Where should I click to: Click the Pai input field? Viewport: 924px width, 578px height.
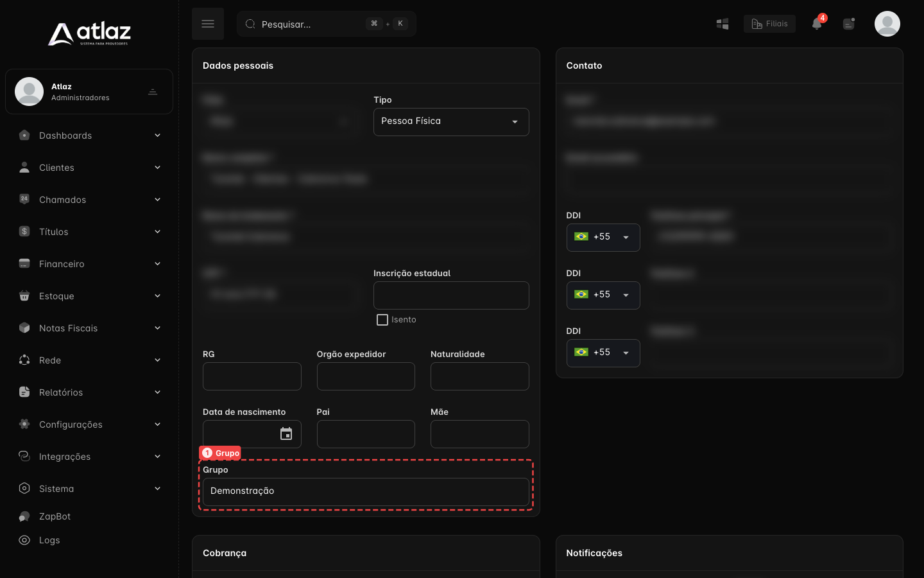366,434
